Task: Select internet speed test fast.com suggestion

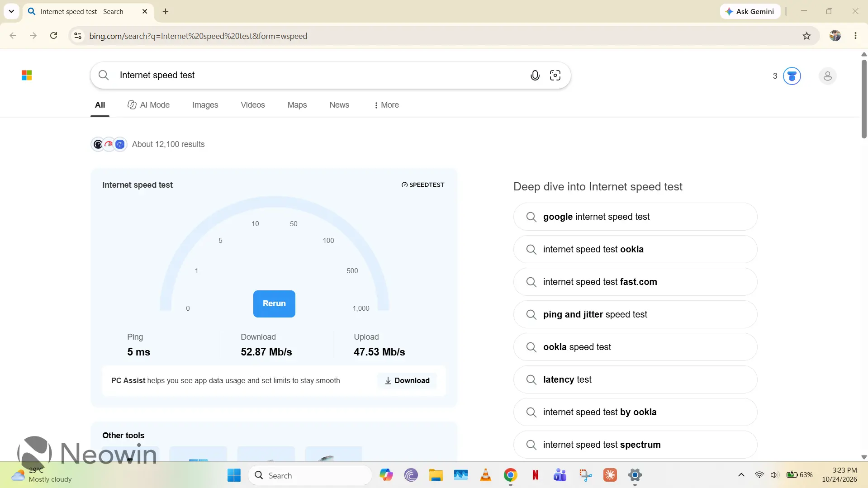Action: [635, 282]
